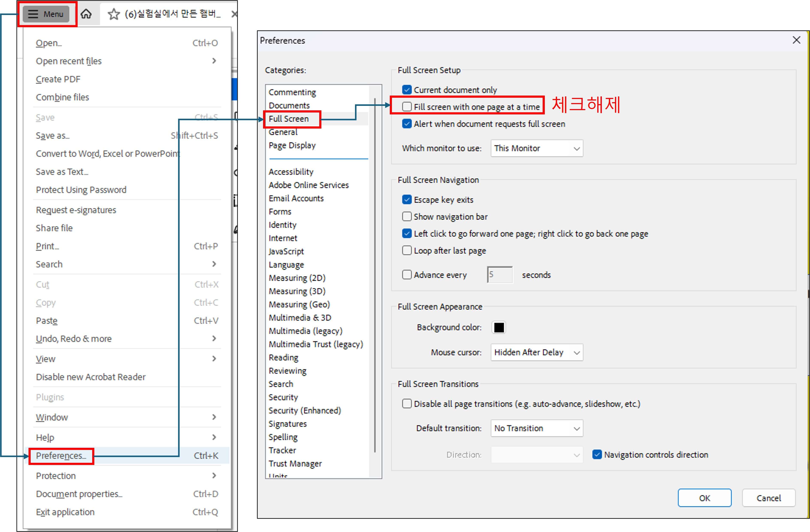Open the Mouse cursor dropdown
This screenshot has height=532, width=810.
tap(536, 352)
